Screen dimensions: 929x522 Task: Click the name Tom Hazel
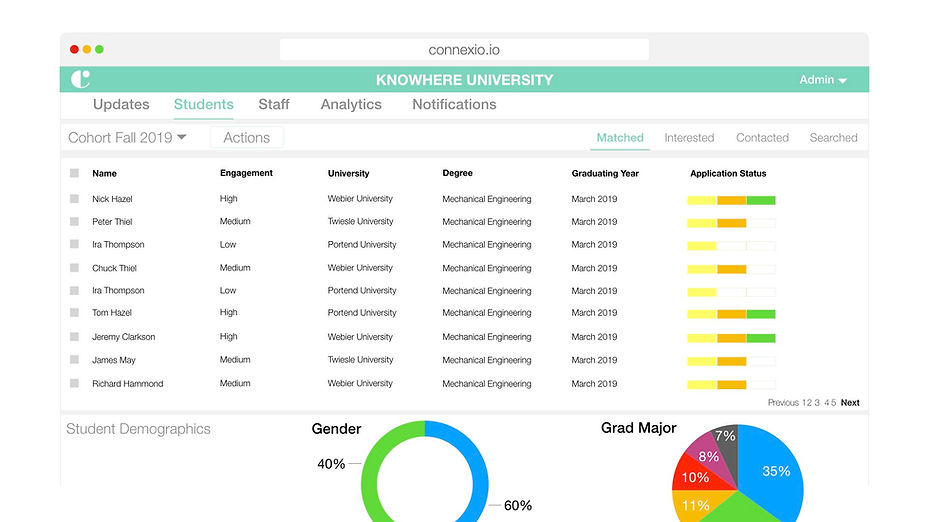111,312
